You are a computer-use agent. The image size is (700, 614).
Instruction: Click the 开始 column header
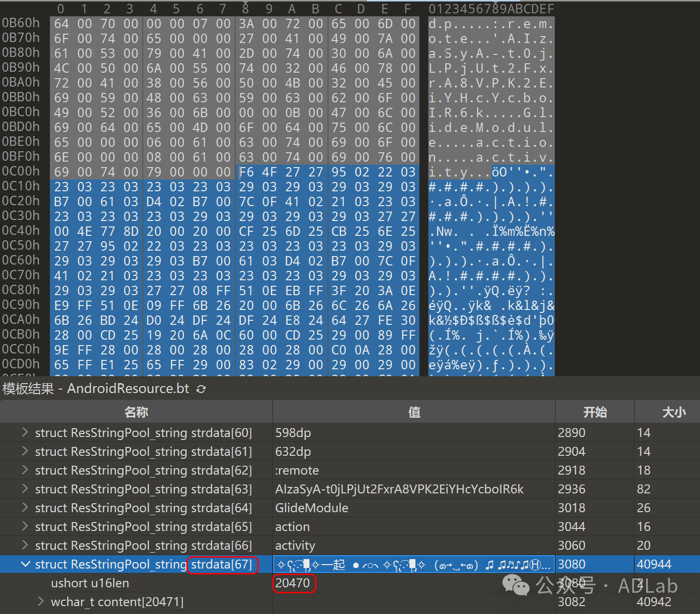click(594, 412)
